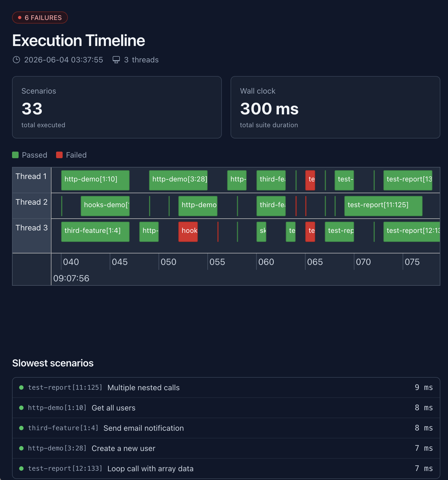This screenshot has width=448, height=480.
Task: Click the red Failed legend swatch
Action: click(x=59, y=155)
